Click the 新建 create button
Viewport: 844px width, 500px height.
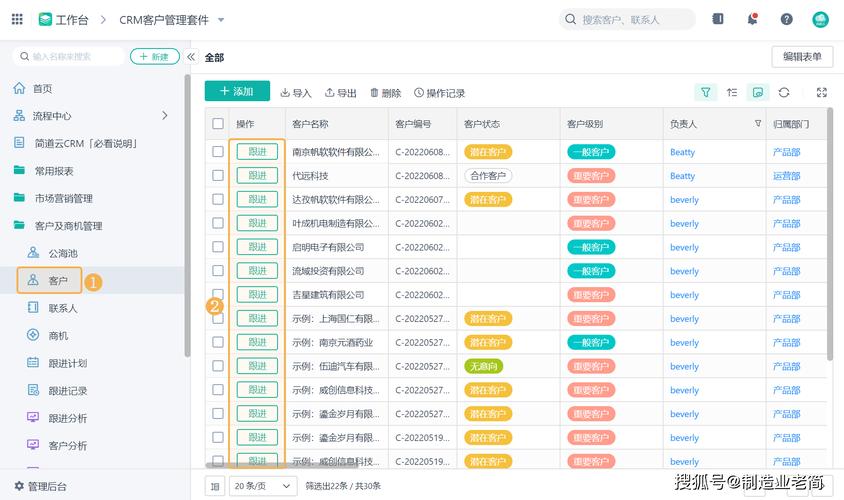coord(154,57)
